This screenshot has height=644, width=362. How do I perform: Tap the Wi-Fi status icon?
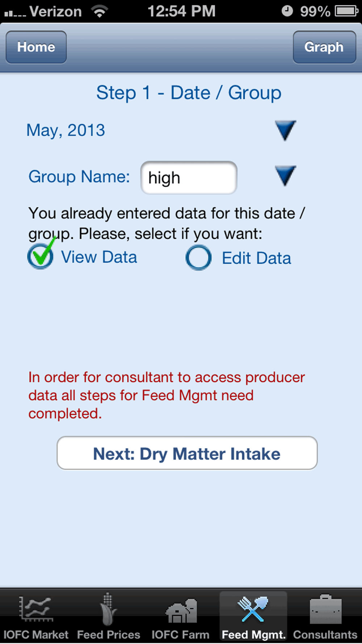click(x=100, y=11)
